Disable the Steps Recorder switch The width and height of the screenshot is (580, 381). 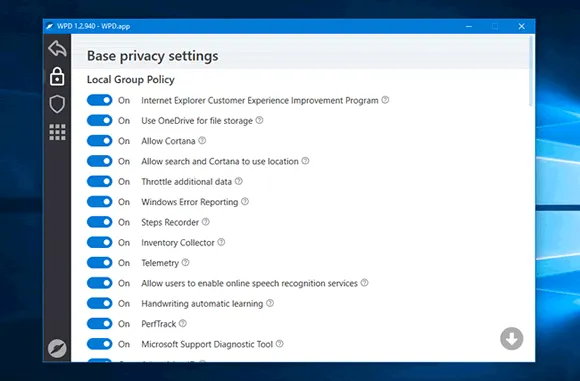(x=100, y=222)
